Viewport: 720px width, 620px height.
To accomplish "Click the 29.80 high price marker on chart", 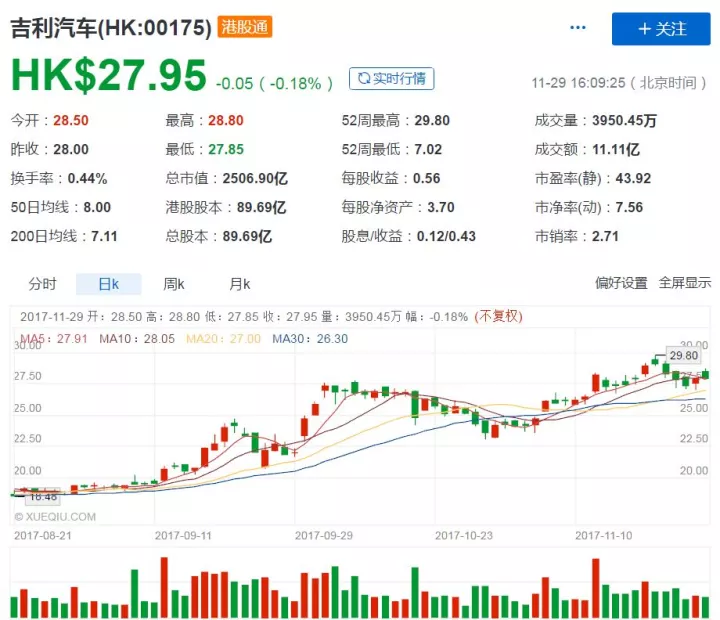I will tap(684, 355).
